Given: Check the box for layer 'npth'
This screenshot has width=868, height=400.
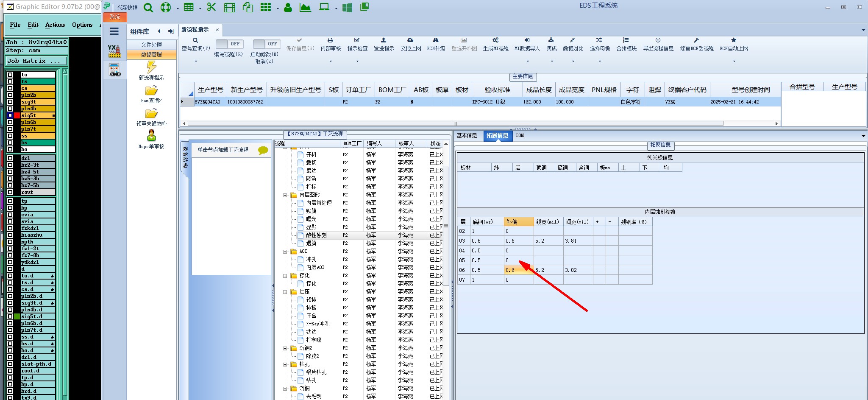Looking at the screenshot, I should pos(11,242).
